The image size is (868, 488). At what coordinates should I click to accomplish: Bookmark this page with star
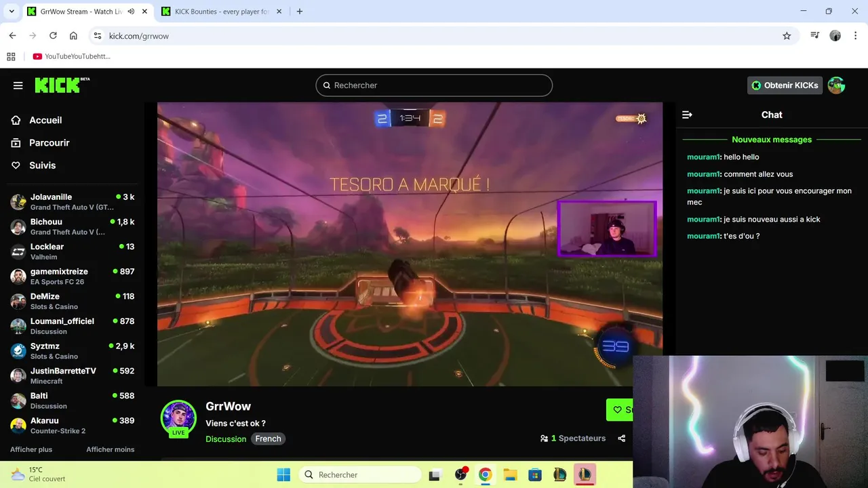[x=787, y=36]
